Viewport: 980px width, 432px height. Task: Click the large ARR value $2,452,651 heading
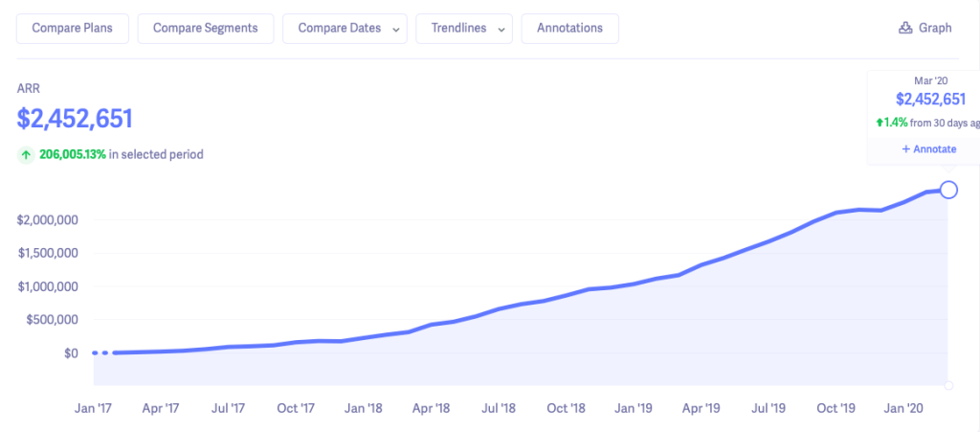tap(75, 119)
